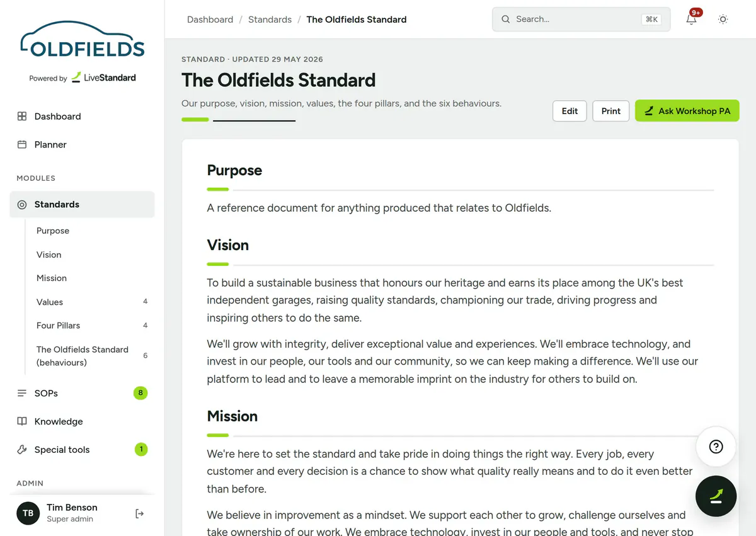Click the Edit button
756x536 pixels.
click(570, 111)
